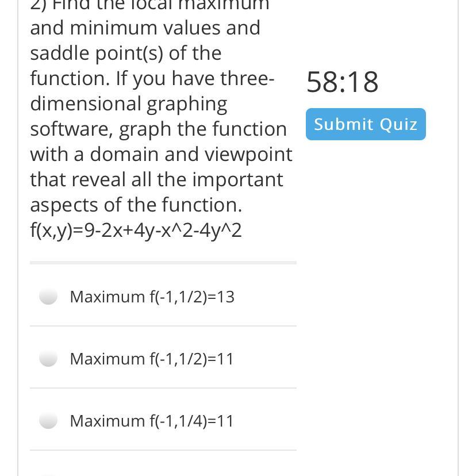Click the 58:18 countdown timer
The width and height of the screenshot is (476, 476).
click(x=343, y=82)
